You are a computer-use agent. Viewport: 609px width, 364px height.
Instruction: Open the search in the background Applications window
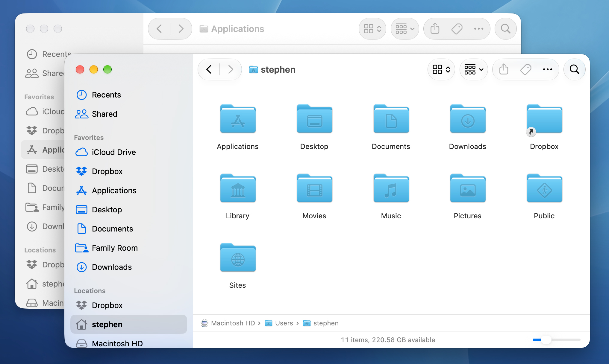[x=505, y=29]
